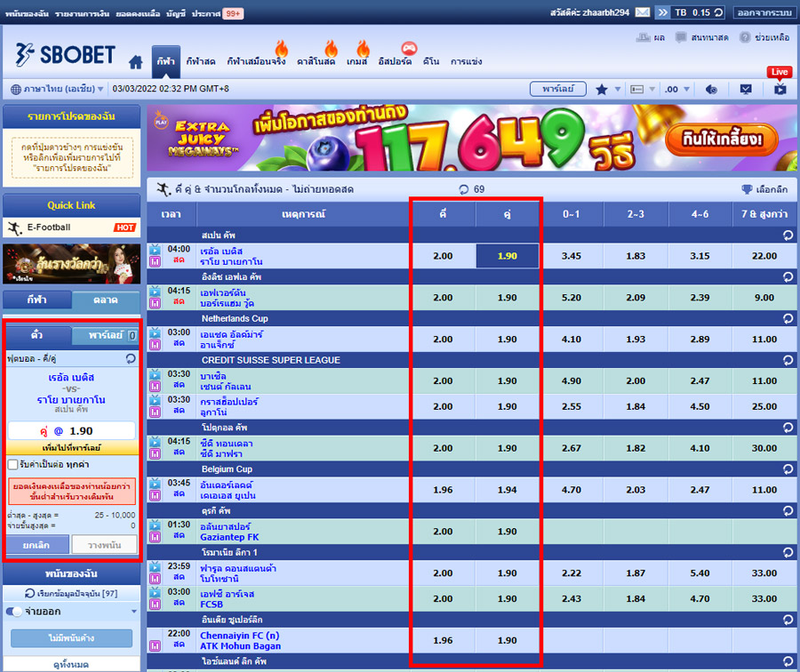Refresh the odds counter showing 69
The height and width of the screenshot is (672, 800).
click(x=463, y=189)
